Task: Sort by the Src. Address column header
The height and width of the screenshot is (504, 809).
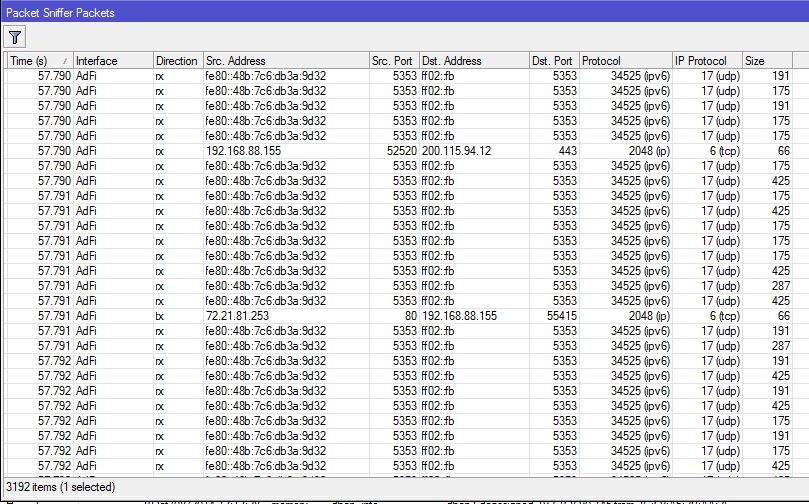Action: click(286, 60)
